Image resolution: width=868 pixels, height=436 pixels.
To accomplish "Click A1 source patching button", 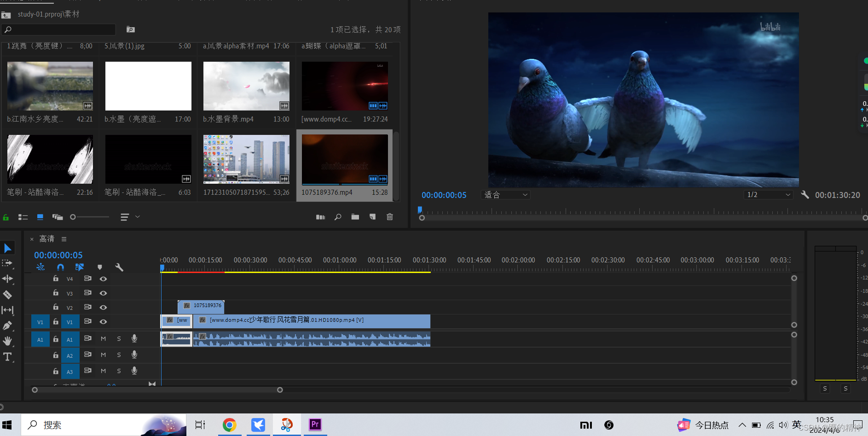I will click(x=40, y=339).
